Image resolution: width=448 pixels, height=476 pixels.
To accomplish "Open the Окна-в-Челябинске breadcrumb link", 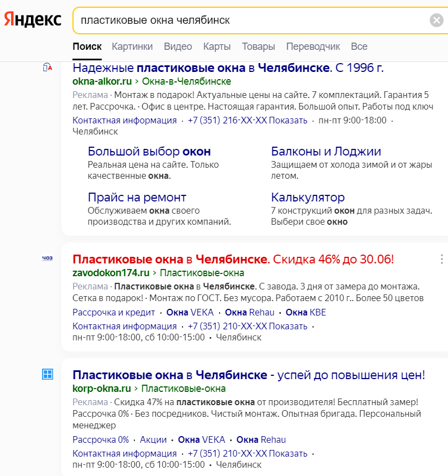I will [186, 81].
